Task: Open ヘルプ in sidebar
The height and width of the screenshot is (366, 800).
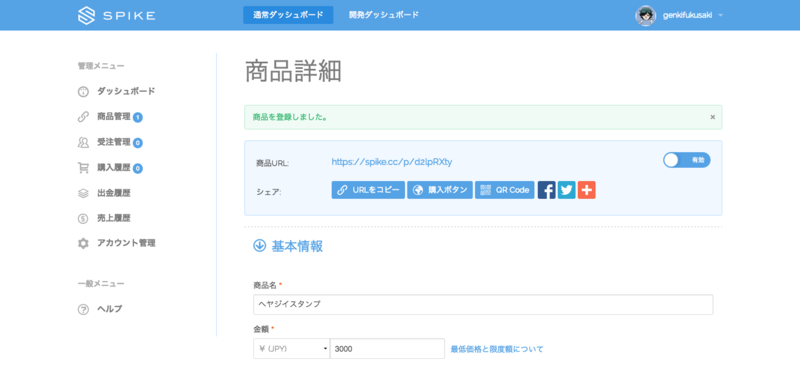Action: point(109,308)
